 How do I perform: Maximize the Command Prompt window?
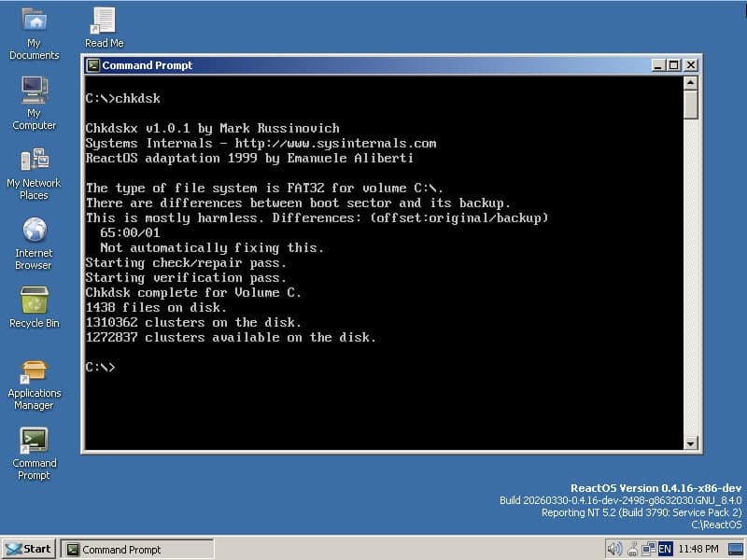(x=674, y=65)
